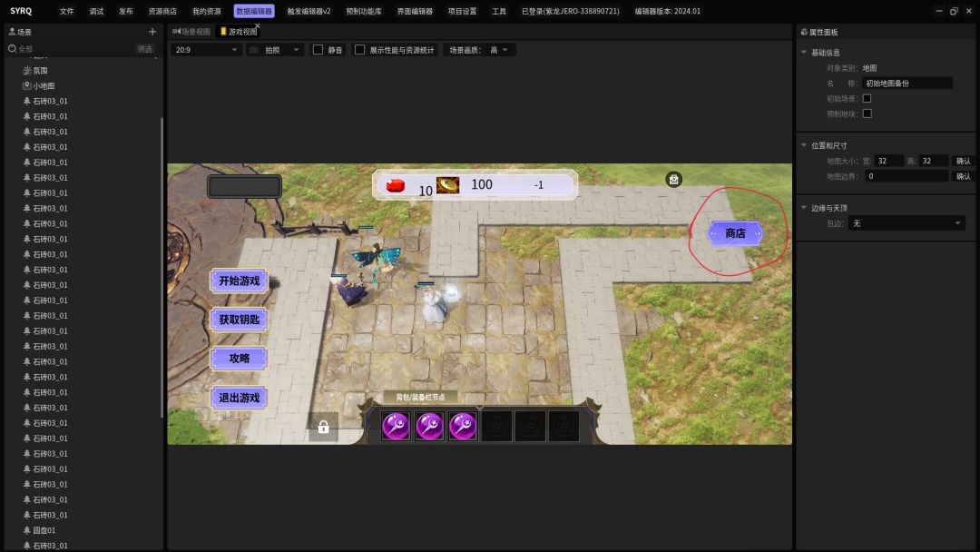Image resolution: width=980 pixels, height=552 pixels.
Task: Open the 20:9 aspect ratio dropdown
Action: pyautogui.click(x=206, y=50)
